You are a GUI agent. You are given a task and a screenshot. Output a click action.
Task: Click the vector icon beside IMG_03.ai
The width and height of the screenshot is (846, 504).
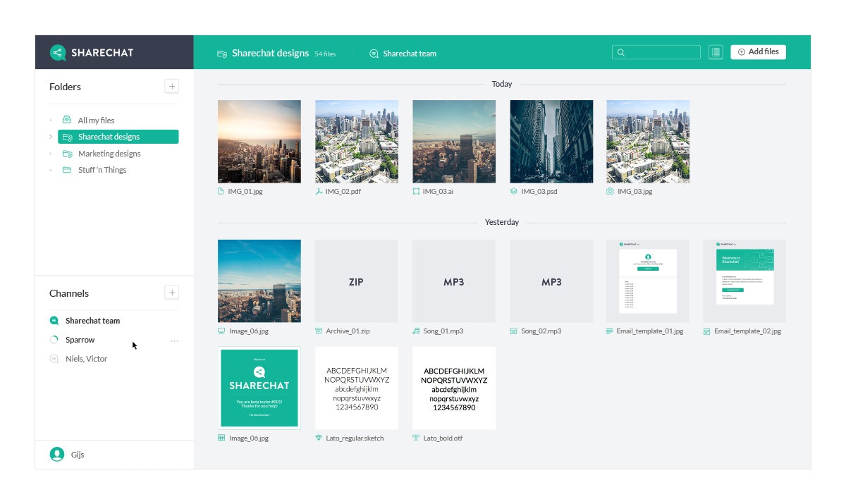click(x=416, y=191)
